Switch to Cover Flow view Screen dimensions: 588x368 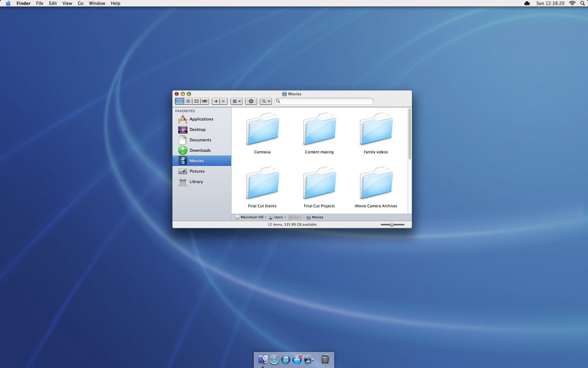click(x=205, y=101)
